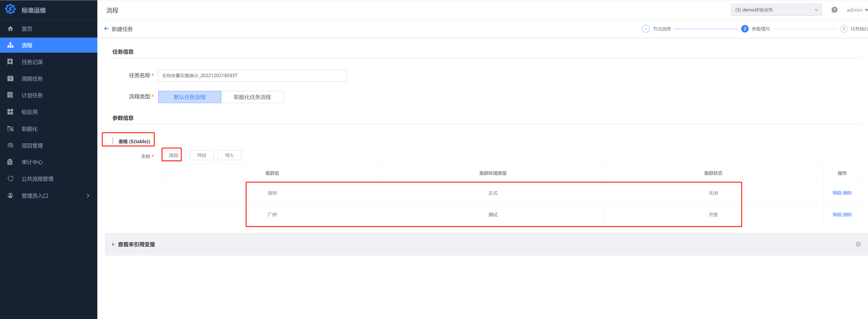The image size is (868, 319).
Task: Click the task name input field
Action: [x=252, y=75]
